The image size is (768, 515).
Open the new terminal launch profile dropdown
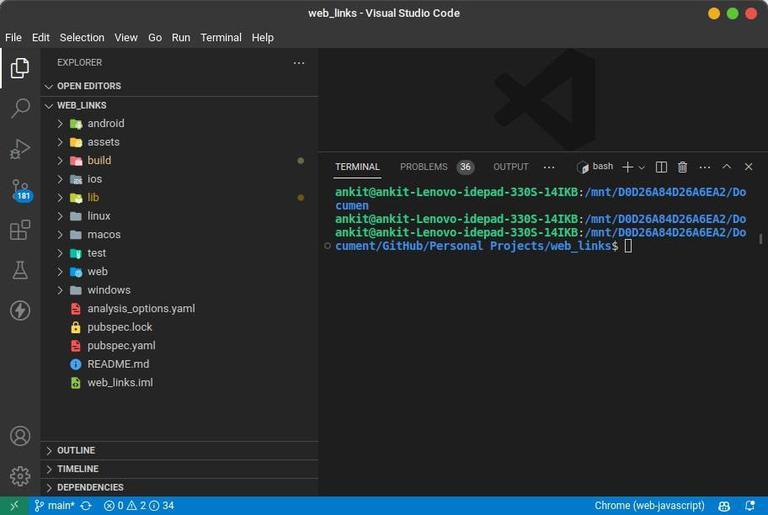click(642, 168)
